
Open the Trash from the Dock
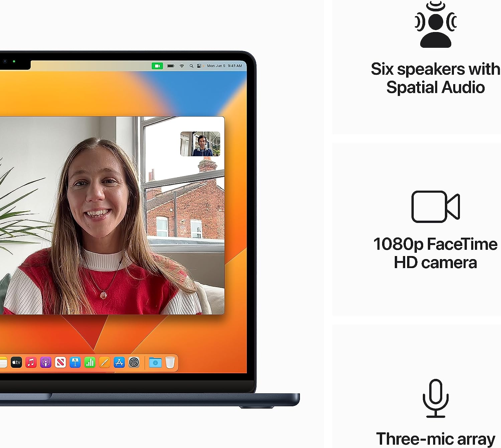pos(170,363)
